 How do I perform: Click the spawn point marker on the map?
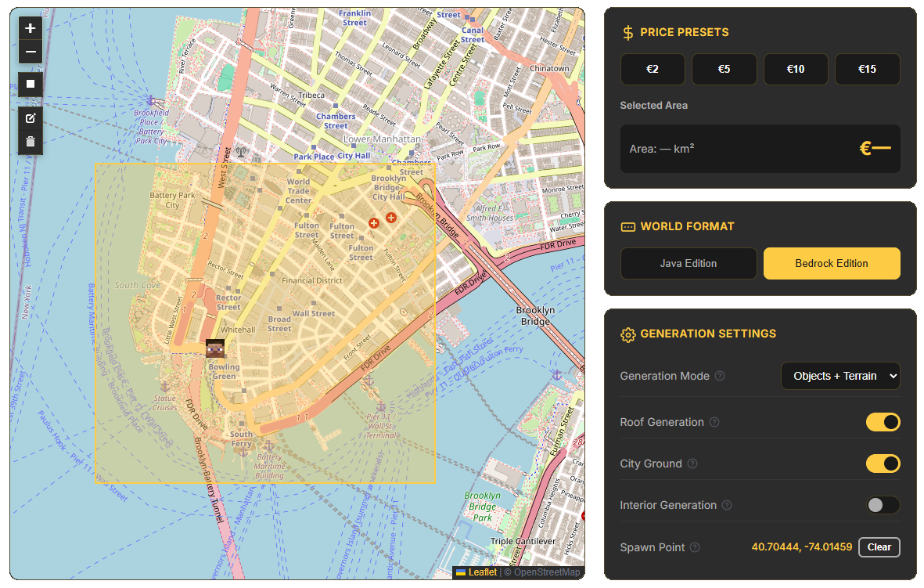point(215,348)
